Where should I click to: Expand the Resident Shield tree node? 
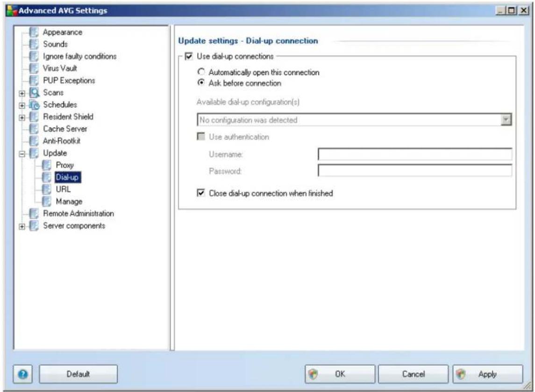(22, 118)
